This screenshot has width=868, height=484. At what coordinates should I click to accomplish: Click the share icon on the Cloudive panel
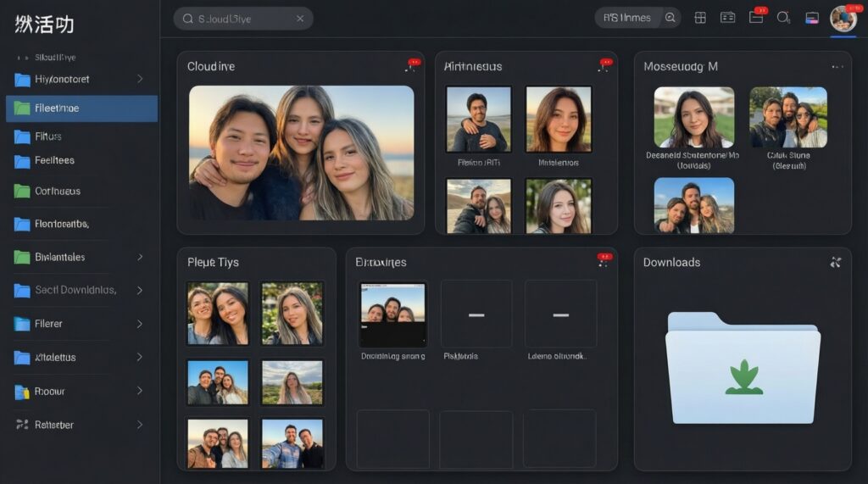(x=411, y=66)
